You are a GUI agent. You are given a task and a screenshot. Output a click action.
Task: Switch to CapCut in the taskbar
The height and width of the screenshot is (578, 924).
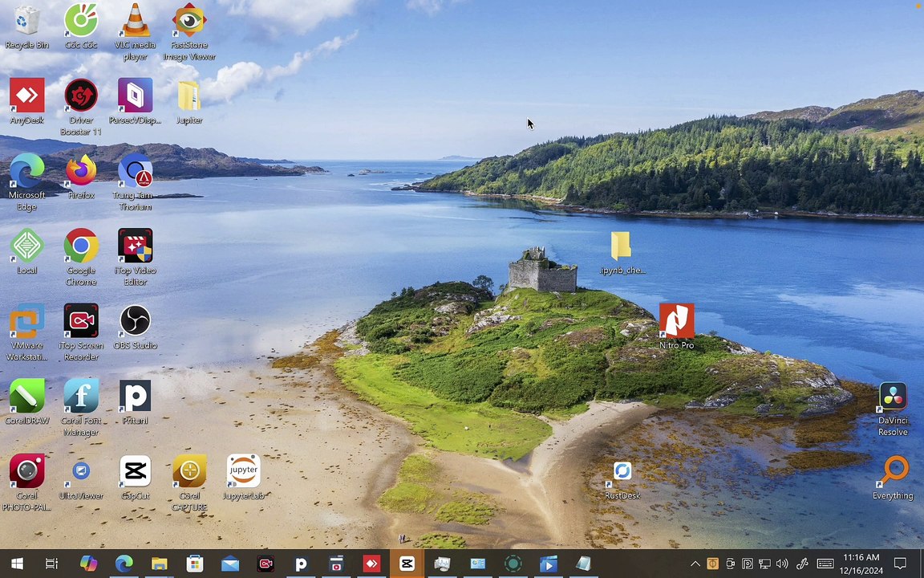(407, 564)
